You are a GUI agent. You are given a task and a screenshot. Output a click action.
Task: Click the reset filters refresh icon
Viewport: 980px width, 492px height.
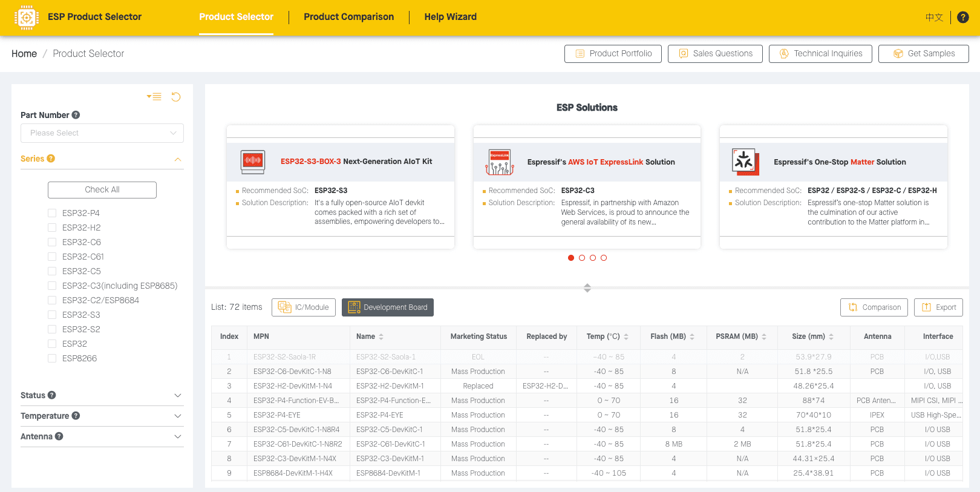click(x=176, y=97)
